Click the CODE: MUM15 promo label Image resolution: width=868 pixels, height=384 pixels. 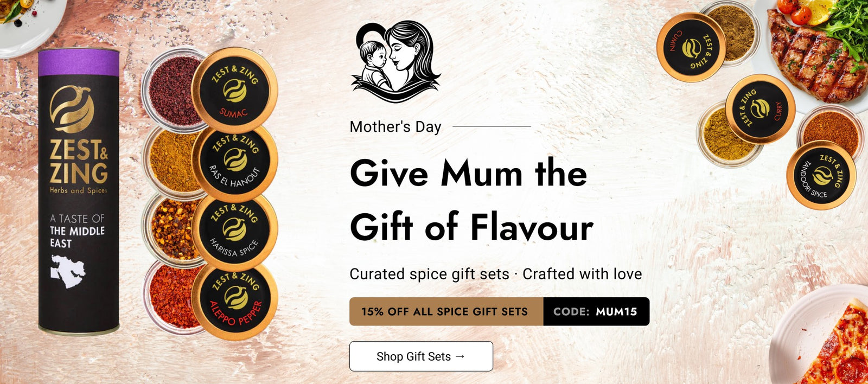[x=596, y=311]
